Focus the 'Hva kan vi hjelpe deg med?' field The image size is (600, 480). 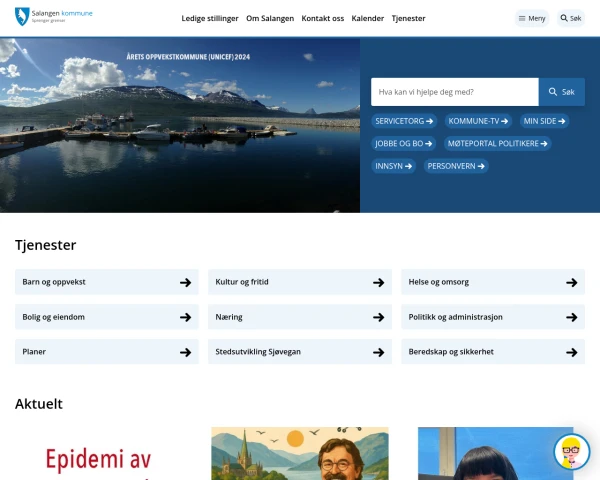(x=455, y=92)
